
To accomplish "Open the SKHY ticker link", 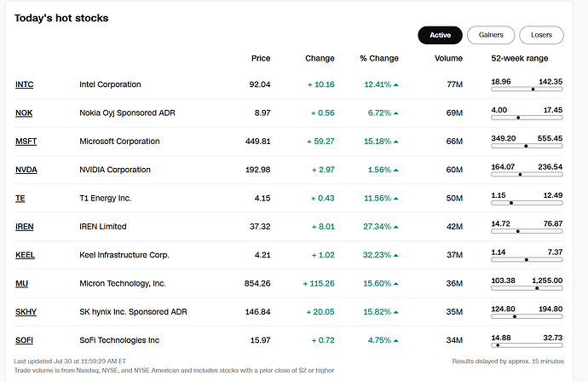I will 26,312.
